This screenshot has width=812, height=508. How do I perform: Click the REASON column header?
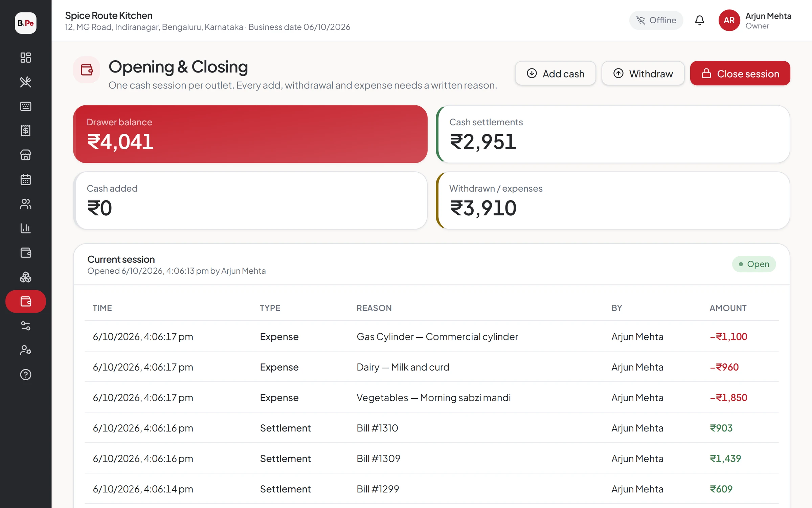click(x=374, y=308)
